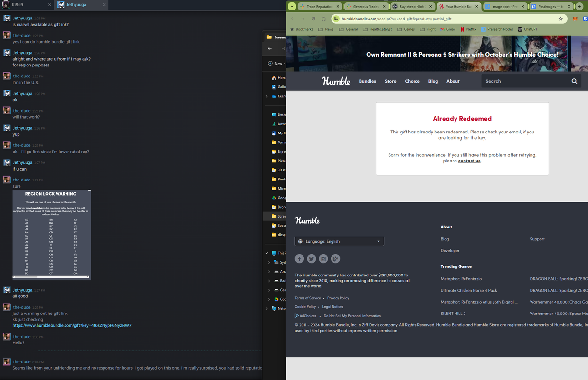Expand the This PC node in File Explorer
The width and height of the screenshot is (588, 380).
point(267,253)
